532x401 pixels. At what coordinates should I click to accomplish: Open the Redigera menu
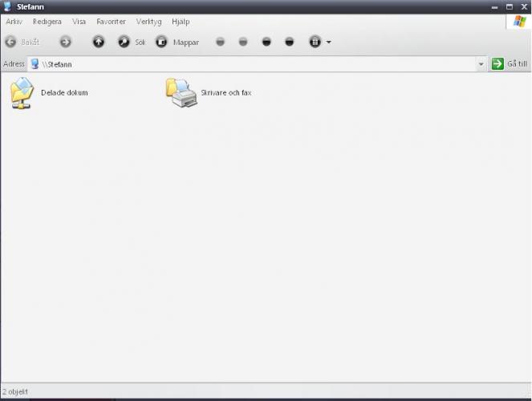pyautogui.click(x=47, y=22)
